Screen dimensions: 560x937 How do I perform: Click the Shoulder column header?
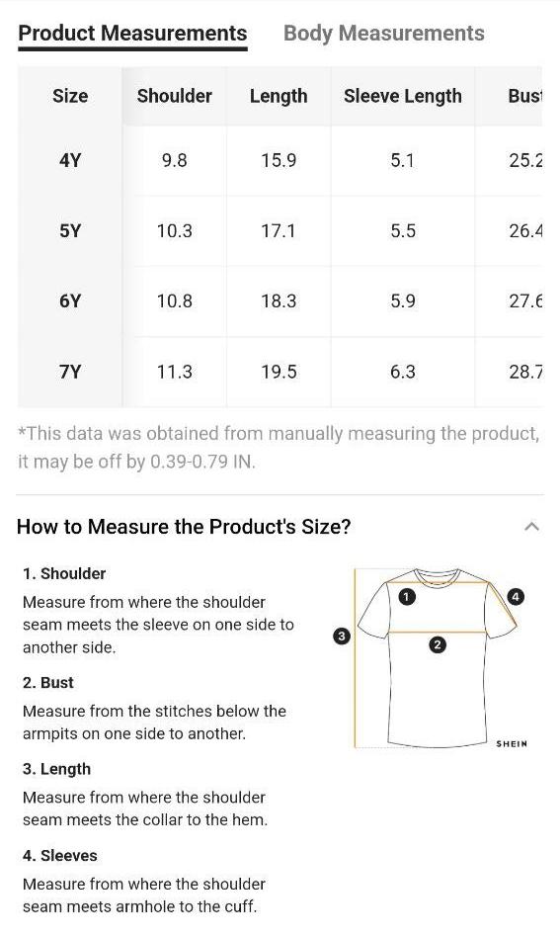[175, 96]
